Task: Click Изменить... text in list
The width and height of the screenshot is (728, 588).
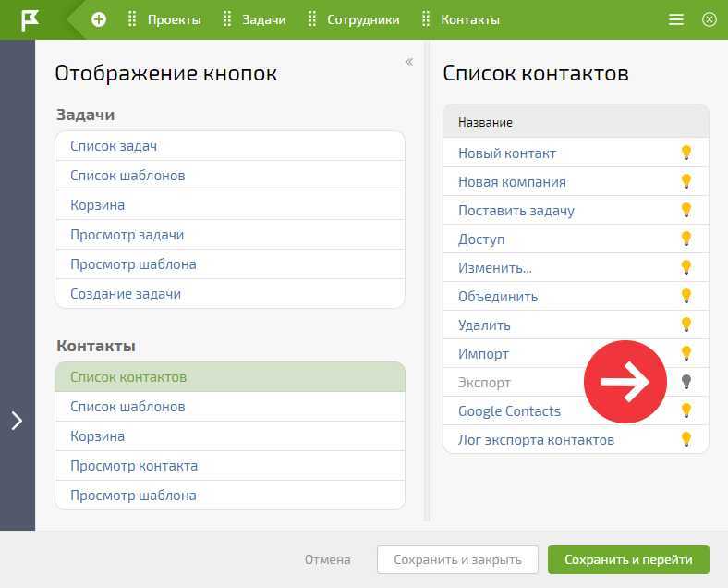Action: [x=495, y=268]
